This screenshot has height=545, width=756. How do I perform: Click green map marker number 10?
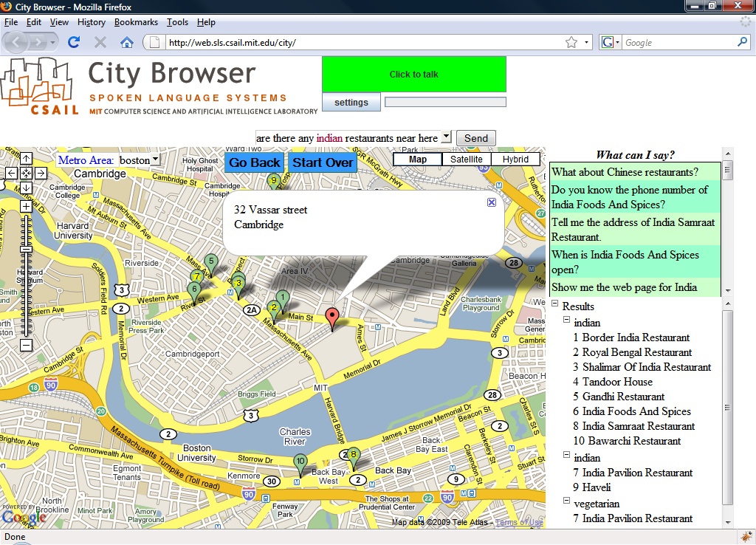coord(300,462)
